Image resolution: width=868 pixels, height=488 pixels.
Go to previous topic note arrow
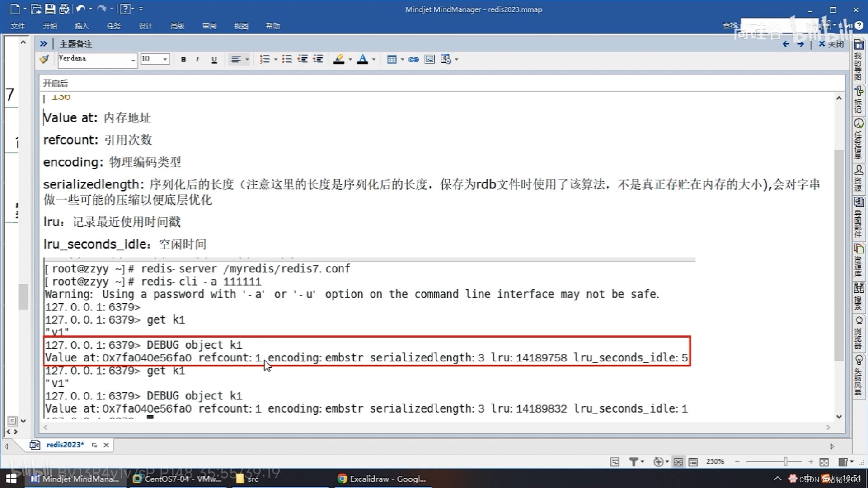click(786, 44)
